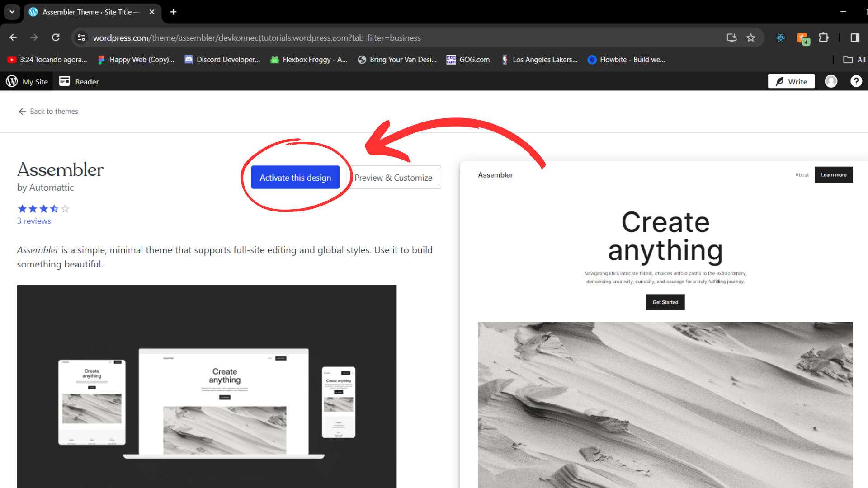Click the install app icon in address bar
868x488 pixels.
click(731, 38)
